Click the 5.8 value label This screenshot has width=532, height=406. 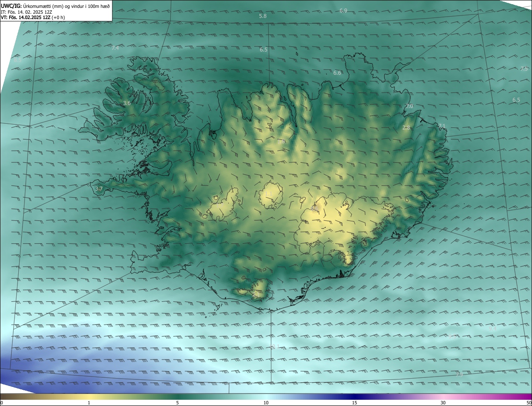tap(263, 16)
